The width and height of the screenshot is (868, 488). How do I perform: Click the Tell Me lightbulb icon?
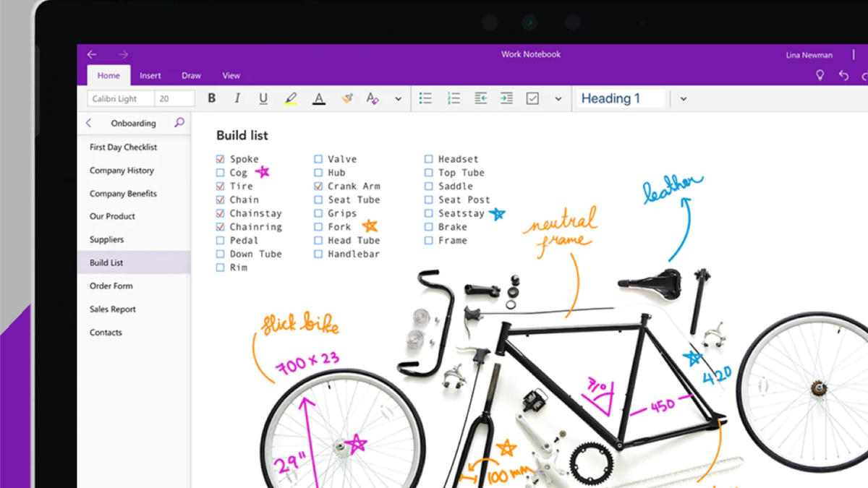pos(820,75)
